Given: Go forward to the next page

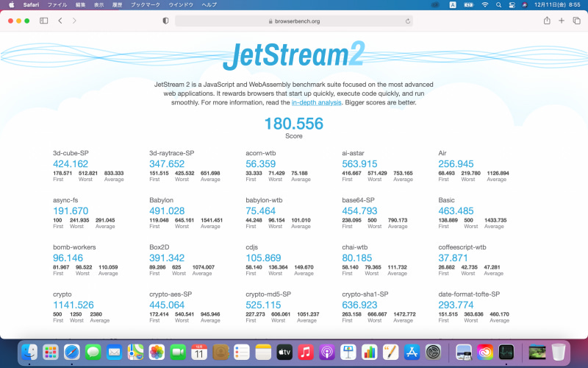Looking at the screenshot, I should [74, 21].
